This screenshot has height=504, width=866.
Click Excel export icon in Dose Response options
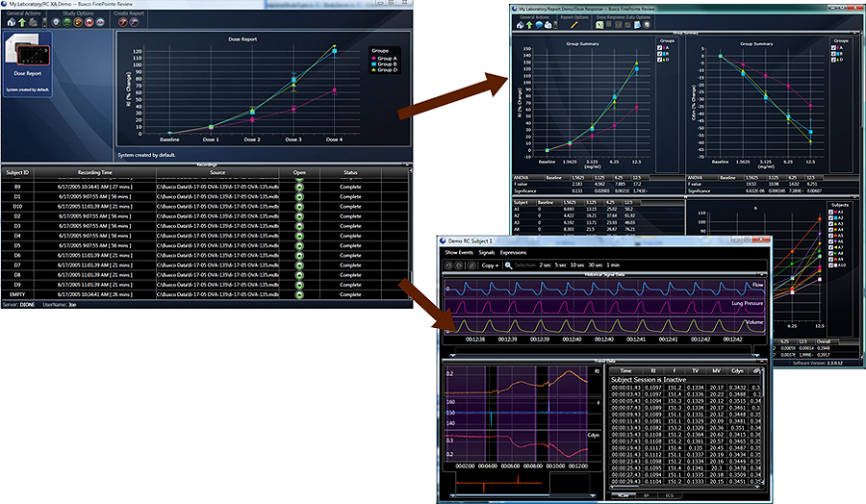[599, 25]
